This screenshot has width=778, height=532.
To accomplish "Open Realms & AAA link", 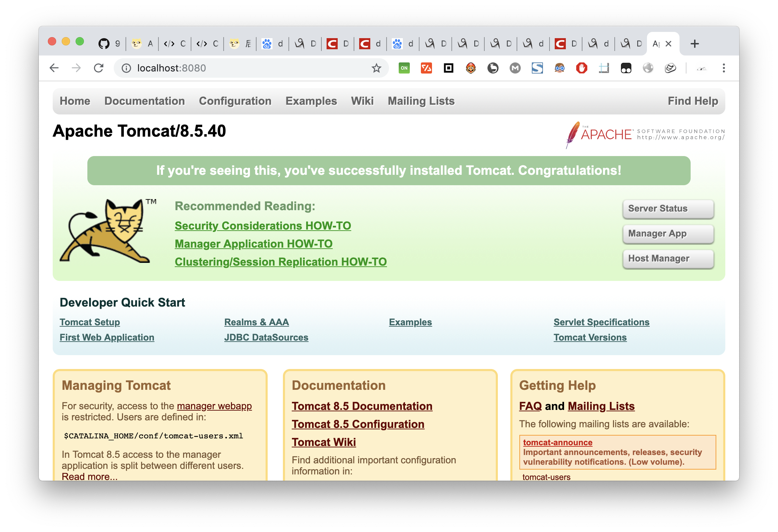I will [257, 322].
